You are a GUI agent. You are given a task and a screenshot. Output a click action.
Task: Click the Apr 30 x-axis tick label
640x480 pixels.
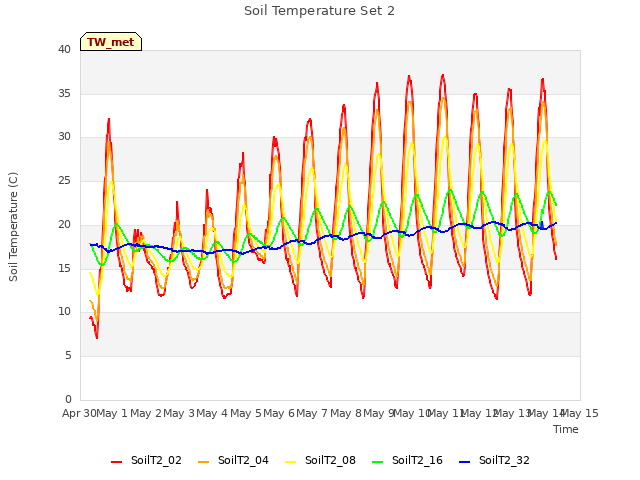click(x=79, y=413)
